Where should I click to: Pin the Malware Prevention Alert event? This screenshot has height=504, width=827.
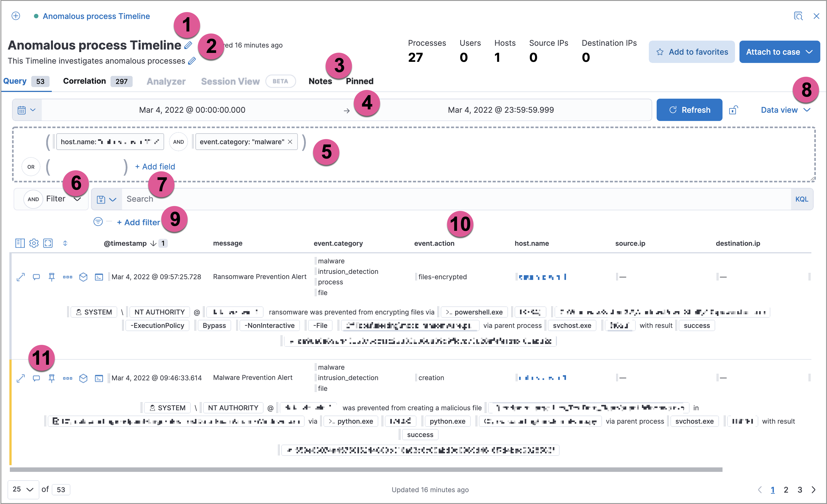(52, 378)
